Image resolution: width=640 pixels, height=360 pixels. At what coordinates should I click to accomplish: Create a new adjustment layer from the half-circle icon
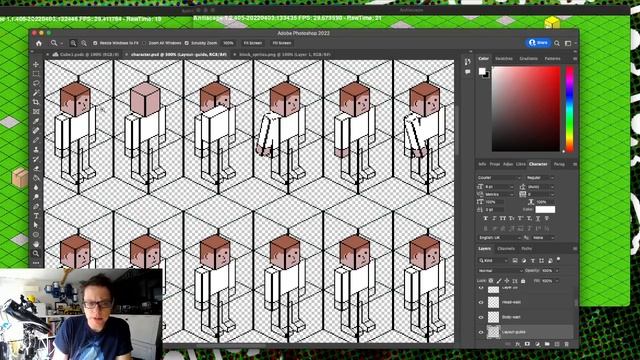[x=537, y=344]
